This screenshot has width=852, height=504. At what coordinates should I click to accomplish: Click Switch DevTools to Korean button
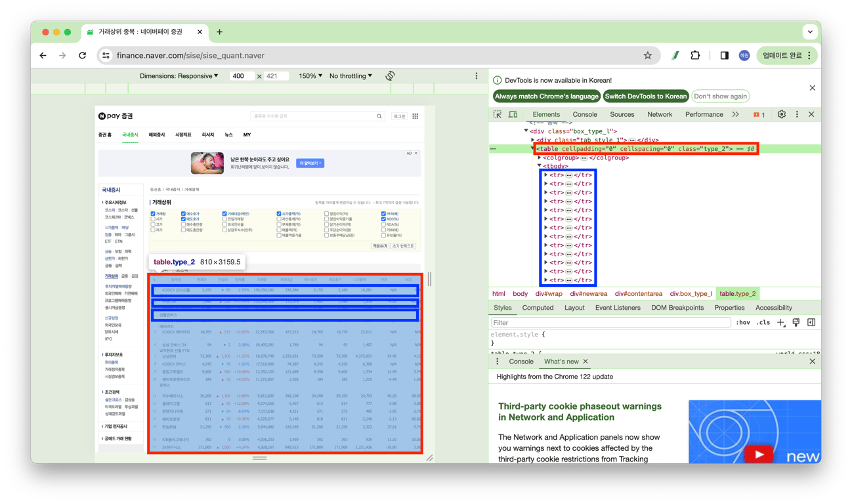coord(646,96)
